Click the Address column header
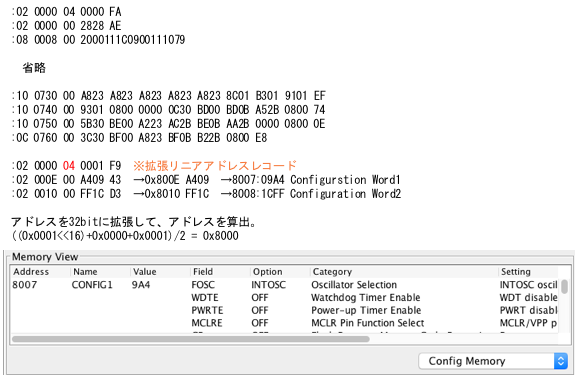This screenshot has width=579, height=382. point(31,272)
